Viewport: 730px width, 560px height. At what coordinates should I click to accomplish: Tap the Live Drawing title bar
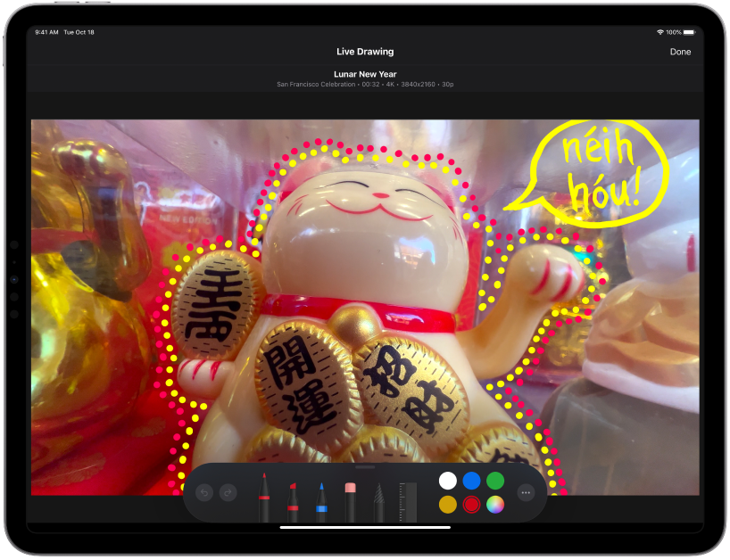[x=365, y=51]
